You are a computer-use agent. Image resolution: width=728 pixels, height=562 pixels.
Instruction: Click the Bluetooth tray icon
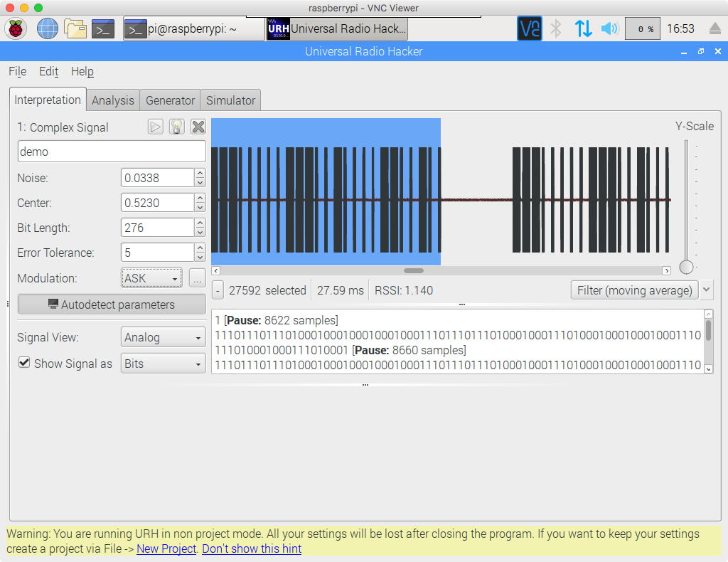pos(557,28)
